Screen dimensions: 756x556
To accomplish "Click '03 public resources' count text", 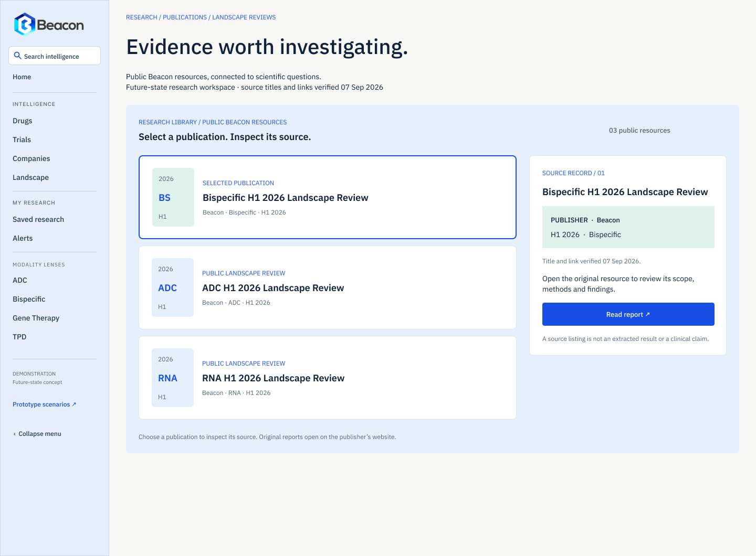I will [639, 131].
